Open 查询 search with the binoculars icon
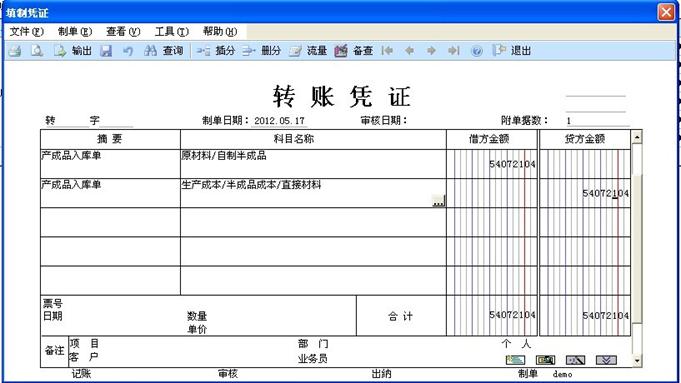The width and height of the screenshot is (681, 383). pos(163,51)
